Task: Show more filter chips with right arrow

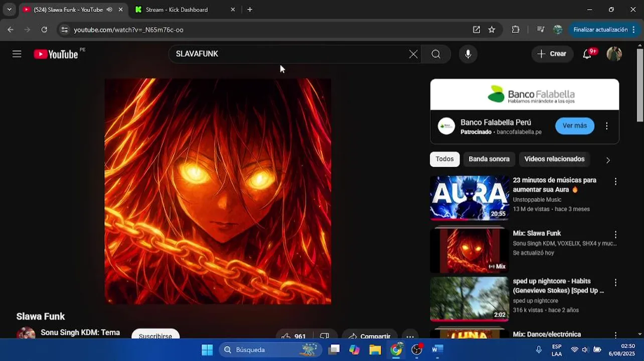Action: click(608, 160)
